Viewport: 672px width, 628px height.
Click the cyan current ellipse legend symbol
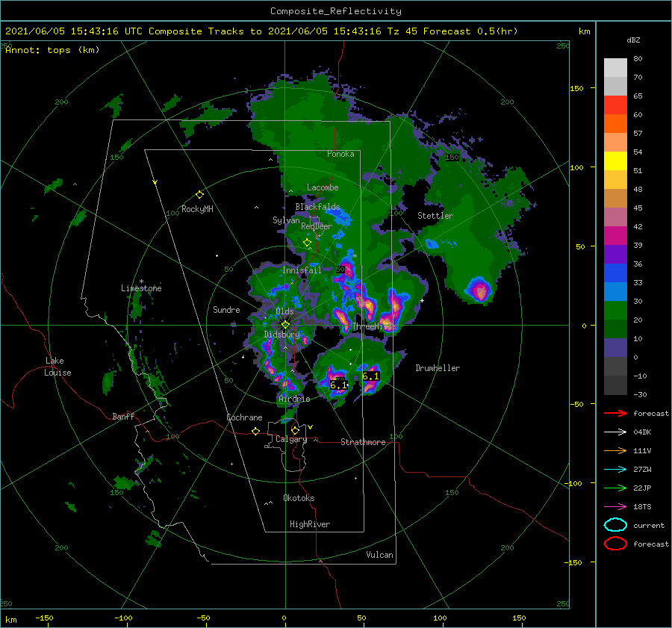[615, 525]
